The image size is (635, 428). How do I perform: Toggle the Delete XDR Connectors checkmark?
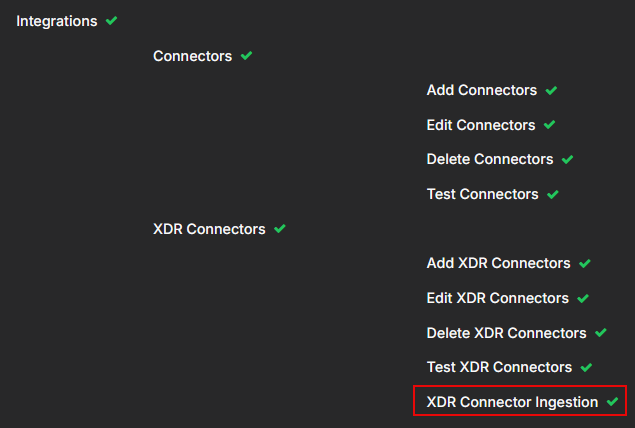[601, 333]
